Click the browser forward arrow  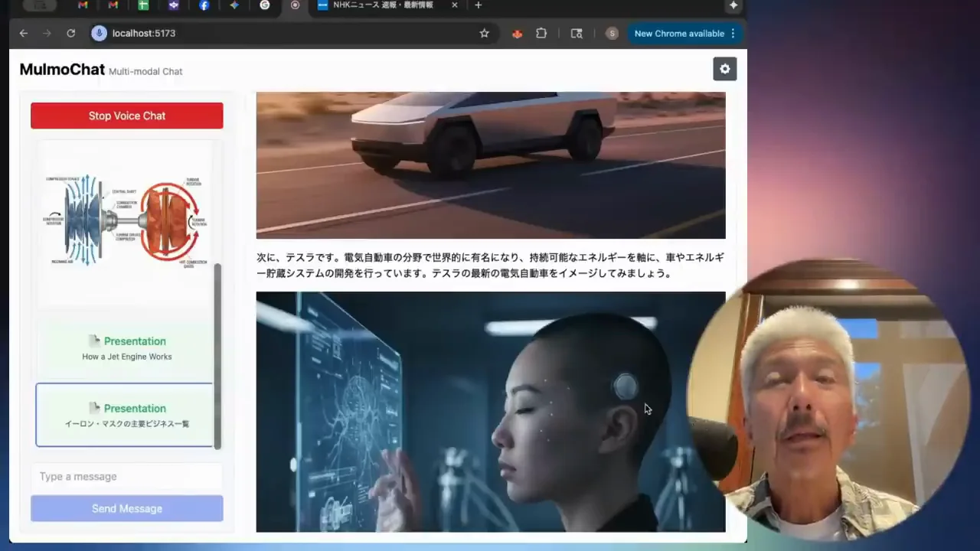pyautogui.click(x=47, y=34)
